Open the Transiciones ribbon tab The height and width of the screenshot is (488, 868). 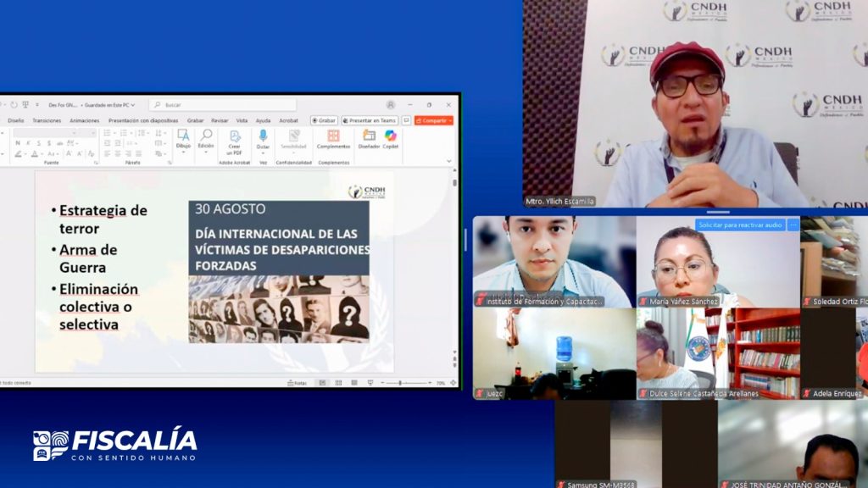point(47,120)
